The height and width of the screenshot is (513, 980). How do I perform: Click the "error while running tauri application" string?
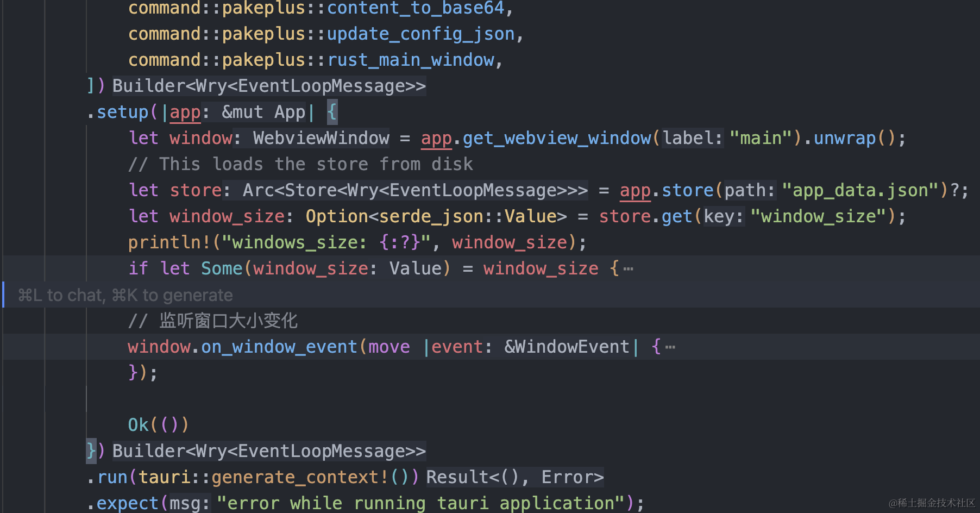pyautogui.click(x=420, y=503)
